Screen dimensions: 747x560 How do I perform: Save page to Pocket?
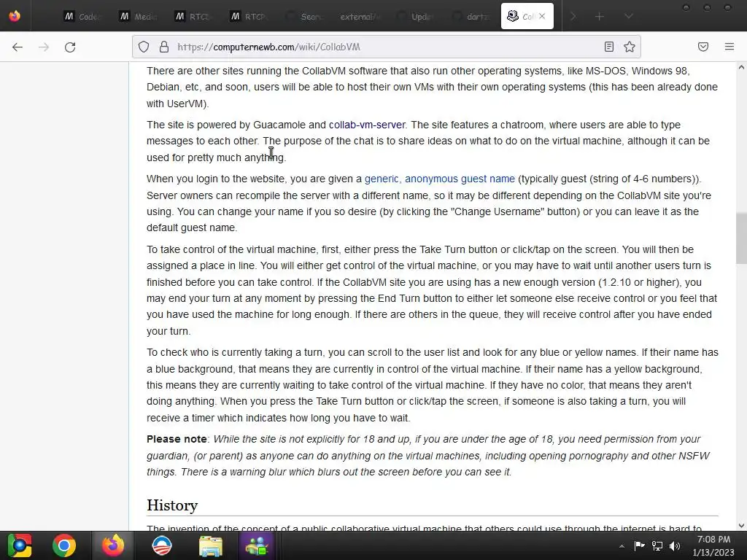pos(703,47)
